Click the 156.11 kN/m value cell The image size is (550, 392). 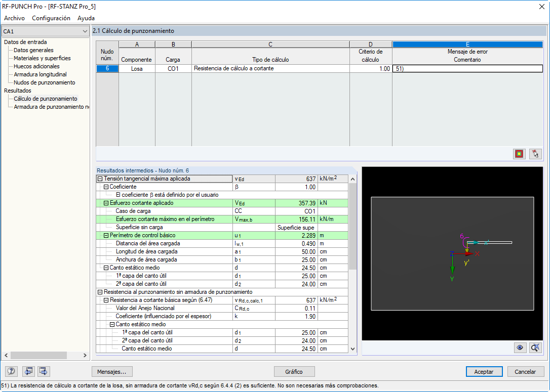(x=296, y=220)
